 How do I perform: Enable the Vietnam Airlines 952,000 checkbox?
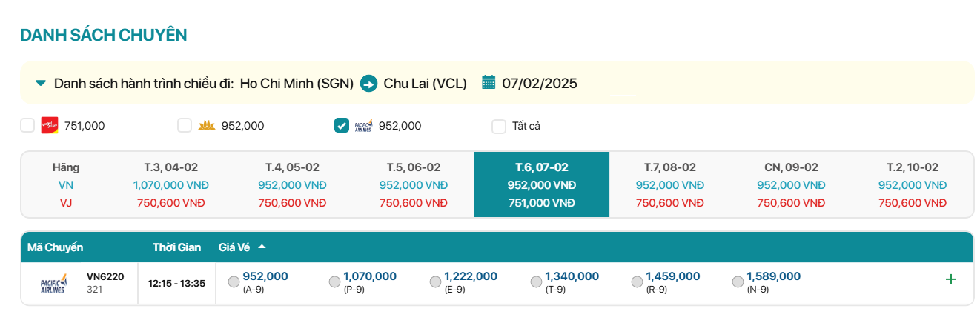point(185,125)
